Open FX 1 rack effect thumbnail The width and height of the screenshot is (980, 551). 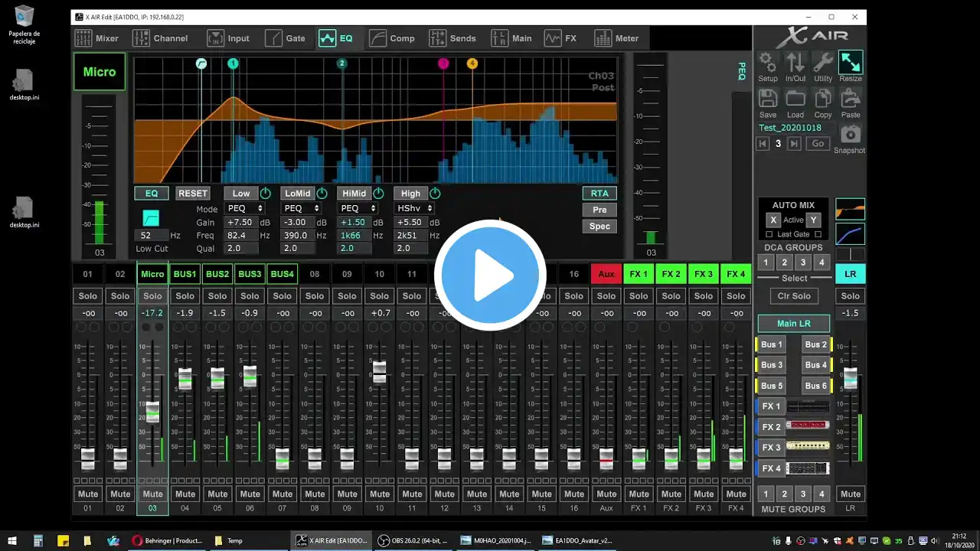[808, 406]
